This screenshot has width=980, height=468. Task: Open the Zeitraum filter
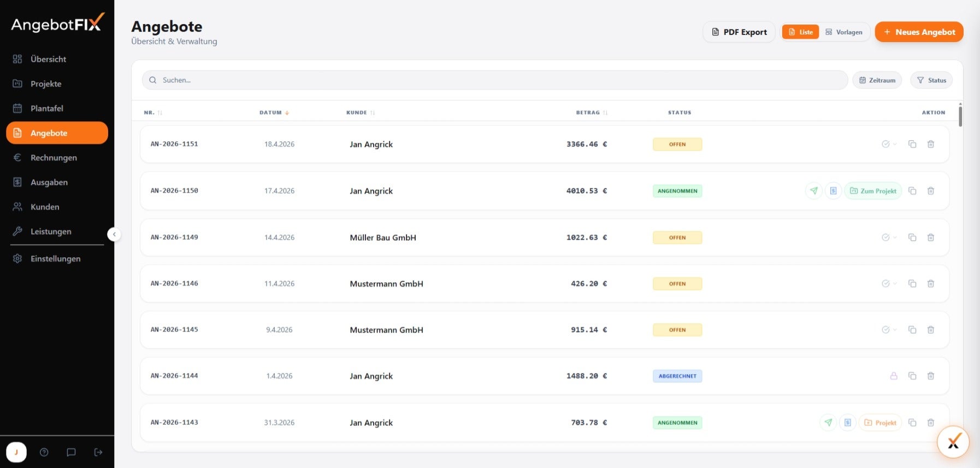click(877, 80)
